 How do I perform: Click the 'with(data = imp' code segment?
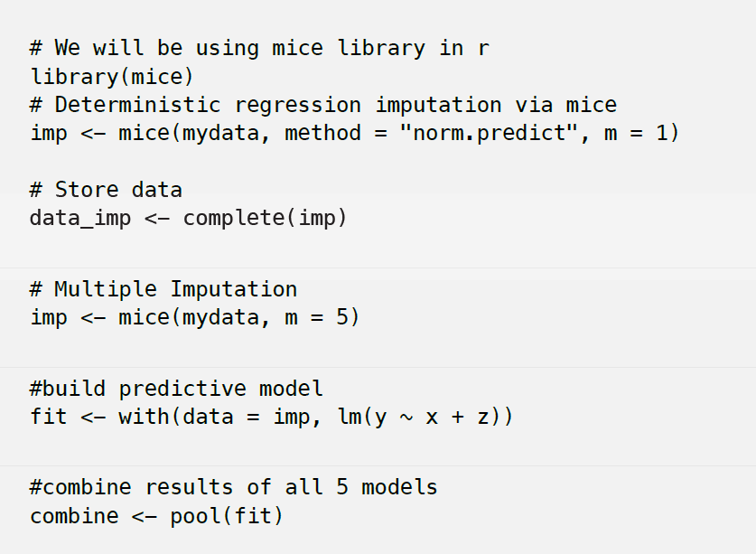pyautogui.click(x=214, y=417)
